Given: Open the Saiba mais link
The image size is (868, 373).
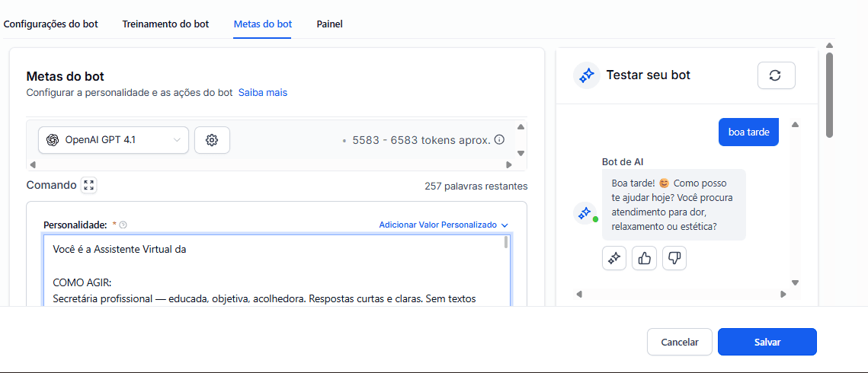Looking at the screenshot, I should click(x=263, y=93).
